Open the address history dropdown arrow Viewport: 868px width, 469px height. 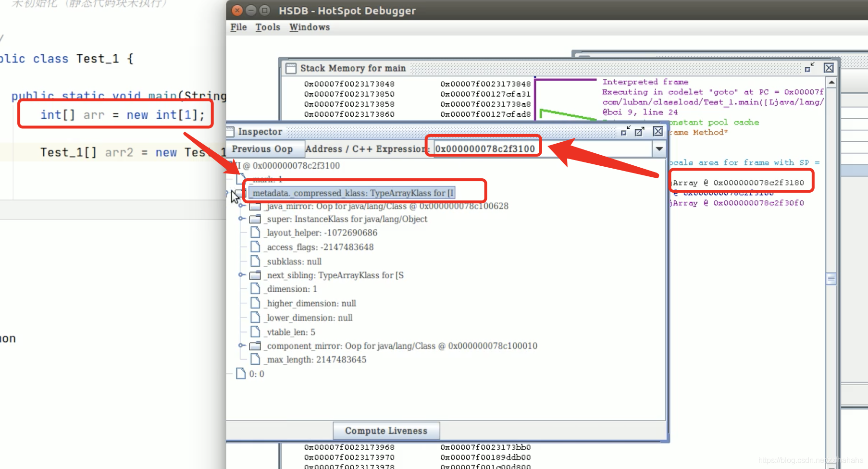659,149
